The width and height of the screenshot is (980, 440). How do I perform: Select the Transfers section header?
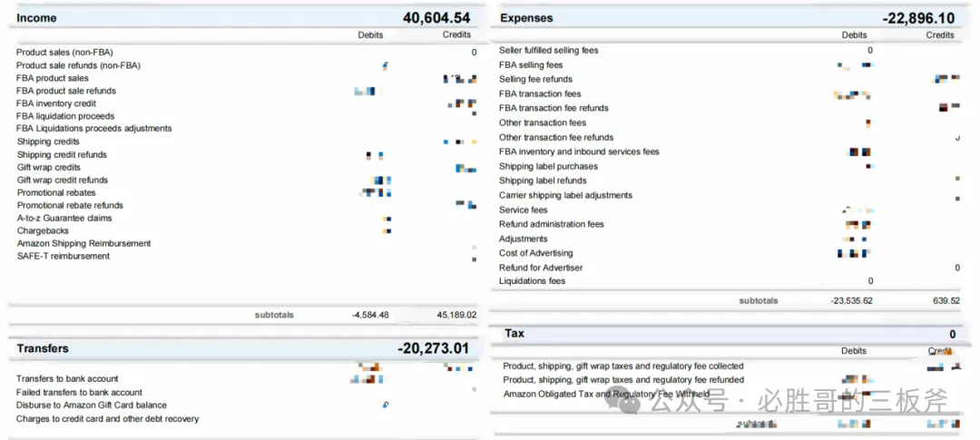(43, 348)
